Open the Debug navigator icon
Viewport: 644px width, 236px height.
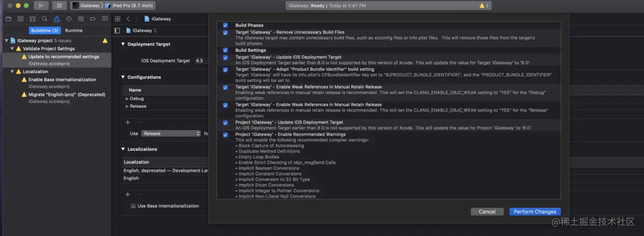[81, 19]
